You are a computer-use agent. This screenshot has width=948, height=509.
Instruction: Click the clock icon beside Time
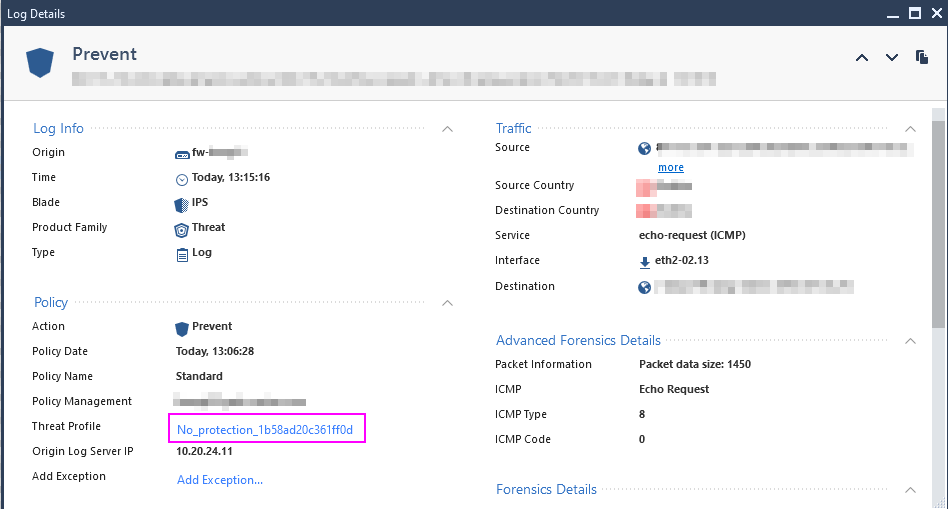click(x=182, y=179)
